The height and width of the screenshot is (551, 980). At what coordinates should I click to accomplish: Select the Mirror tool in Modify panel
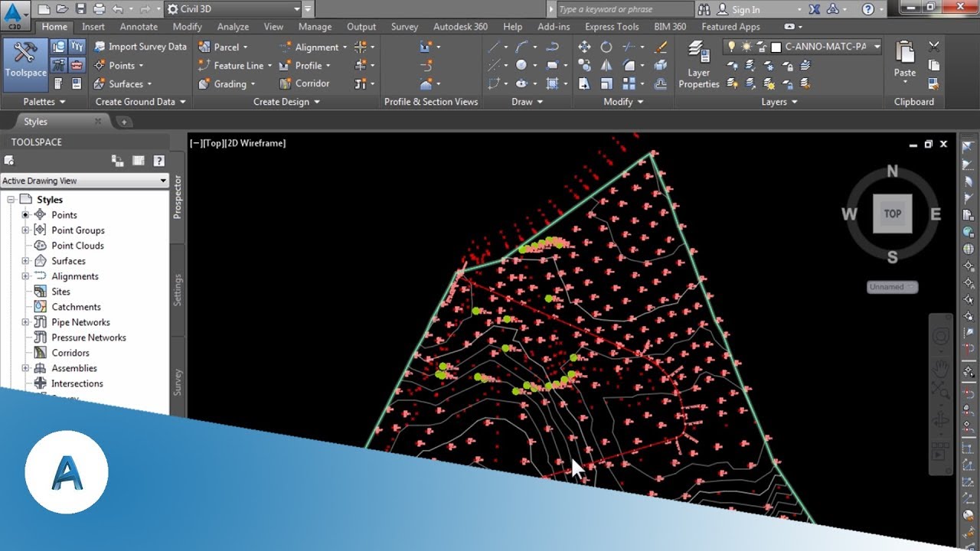pos(606,65)
